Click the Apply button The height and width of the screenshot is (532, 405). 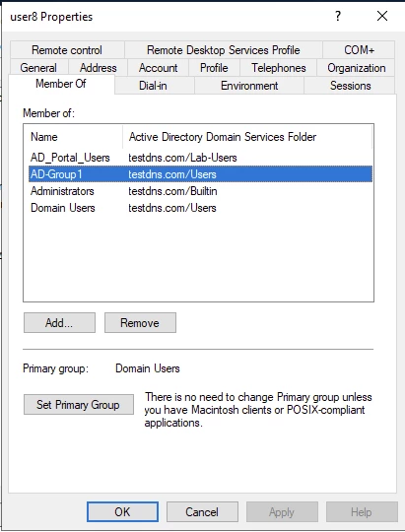click(x=282, y=511)
